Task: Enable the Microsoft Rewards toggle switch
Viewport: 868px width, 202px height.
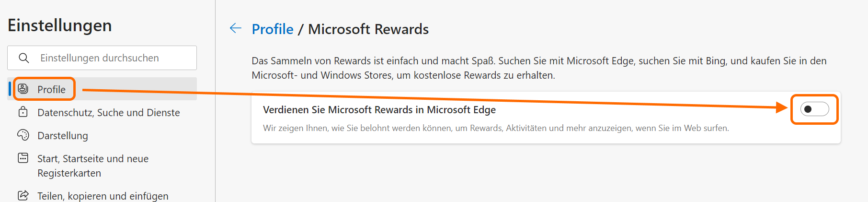Action: [814, 109]
